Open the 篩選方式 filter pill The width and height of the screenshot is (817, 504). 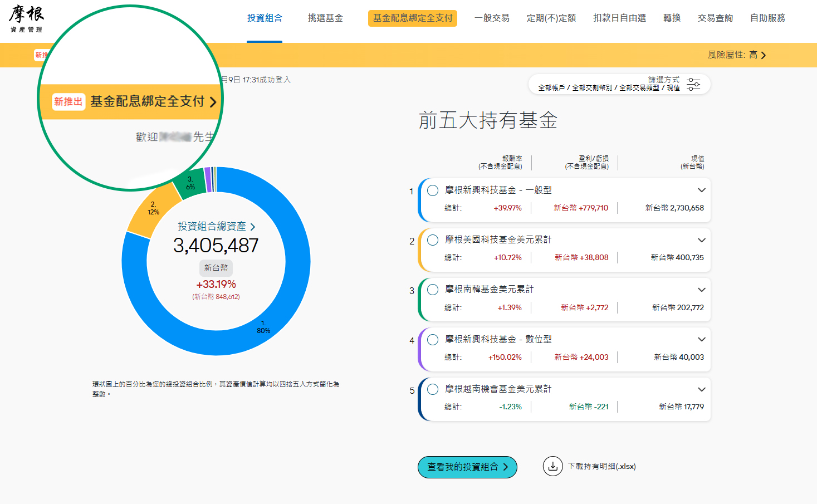(x=619, y=84)
